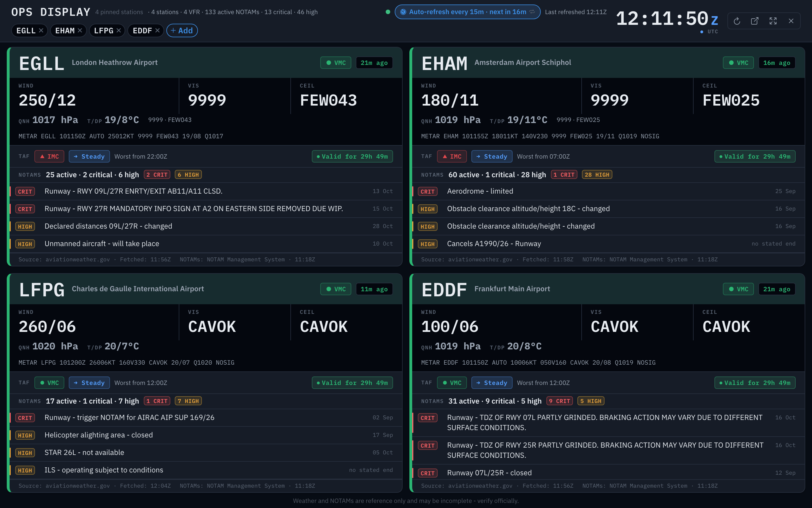The height and width of the screenshot is (508, 812).
Task: Remove the EDDF pinned station chip
Action: click(x=157, y=30)
